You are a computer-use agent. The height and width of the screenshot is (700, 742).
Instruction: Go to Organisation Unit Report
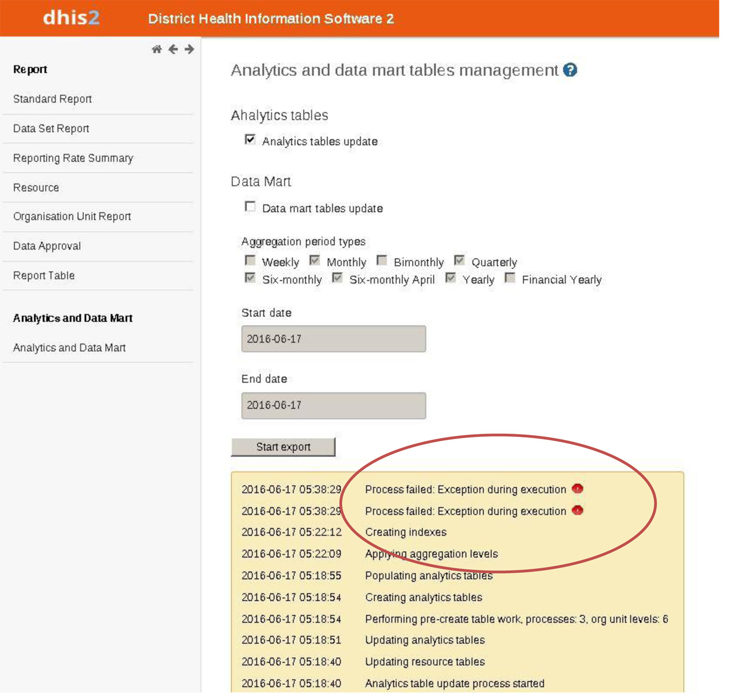point(72,217)
